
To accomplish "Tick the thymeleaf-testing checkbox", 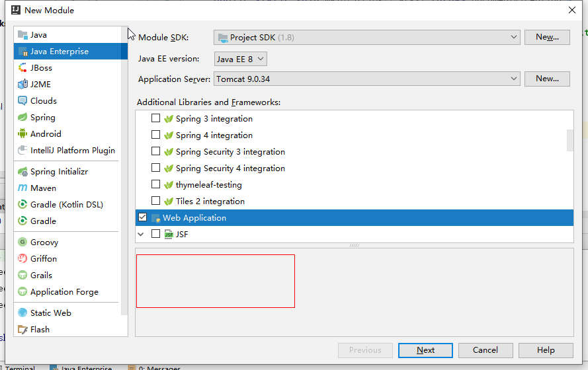I will tap(155, 184).
